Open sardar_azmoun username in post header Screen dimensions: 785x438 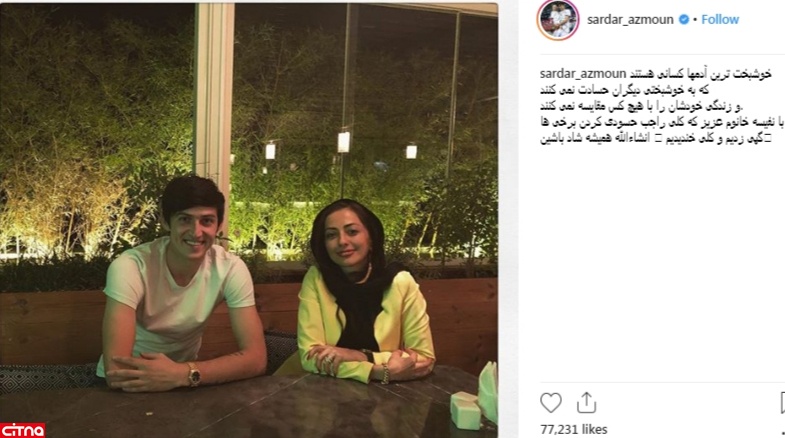[x=630, y=20]
